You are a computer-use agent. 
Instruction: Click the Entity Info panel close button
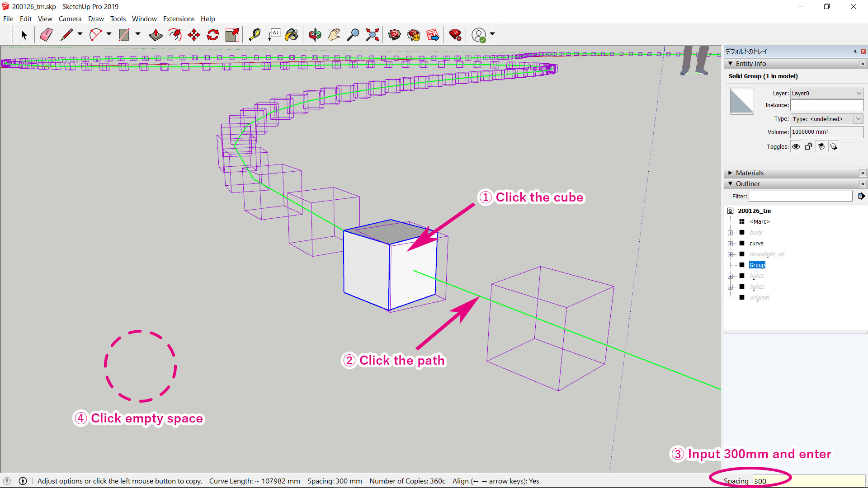point(863,64)
